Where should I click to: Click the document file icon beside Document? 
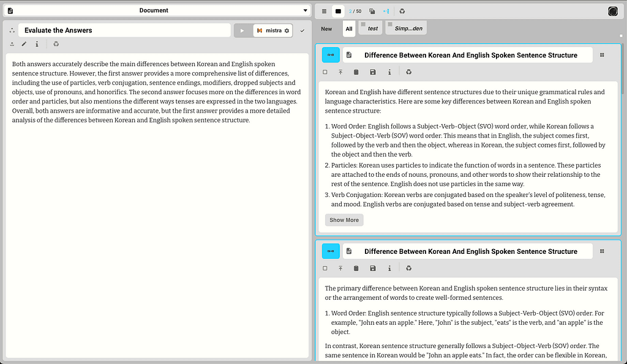10,11
